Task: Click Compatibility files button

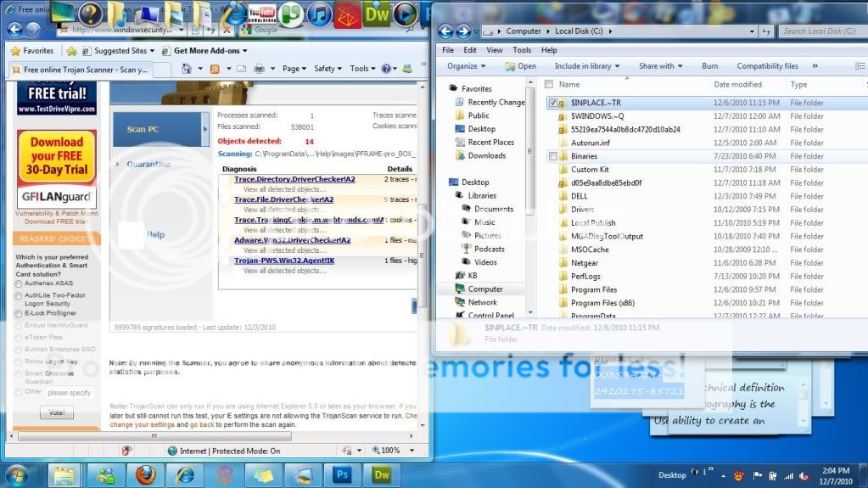Action: (x=767, y=66)
